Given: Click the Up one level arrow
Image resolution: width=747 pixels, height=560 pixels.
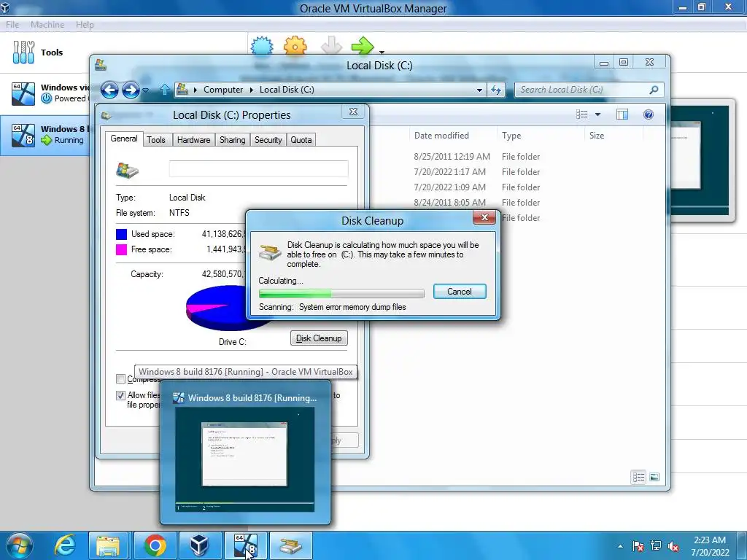Looking at the screenshot, I should [164, 90].
